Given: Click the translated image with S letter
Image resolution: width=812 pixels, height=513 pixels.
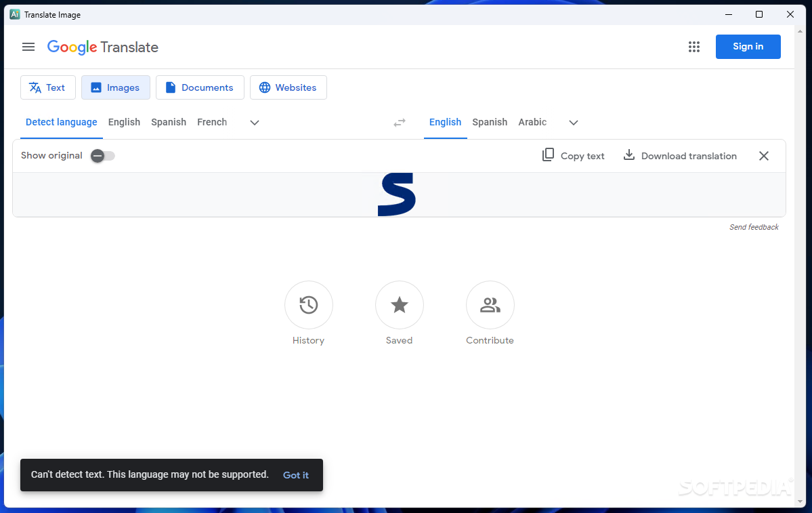Looking at the screenshot, I should click(x=397, y=194).
